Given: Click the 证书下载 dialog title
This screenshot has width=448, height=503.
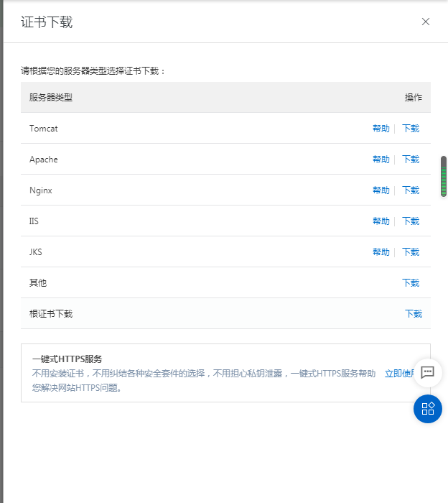Looking at the screenshot, I should tap(47, 22).
